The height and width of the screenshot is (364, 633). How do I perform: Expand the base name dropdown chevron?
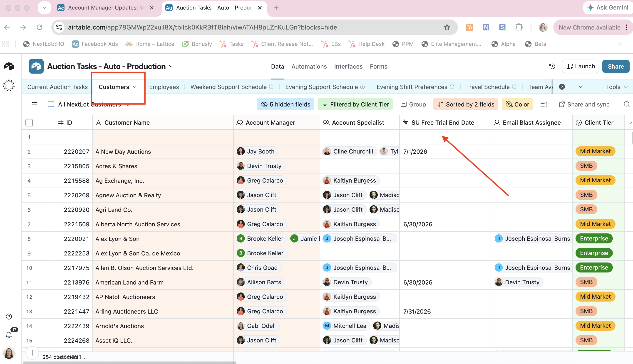[x=171, y=66]
